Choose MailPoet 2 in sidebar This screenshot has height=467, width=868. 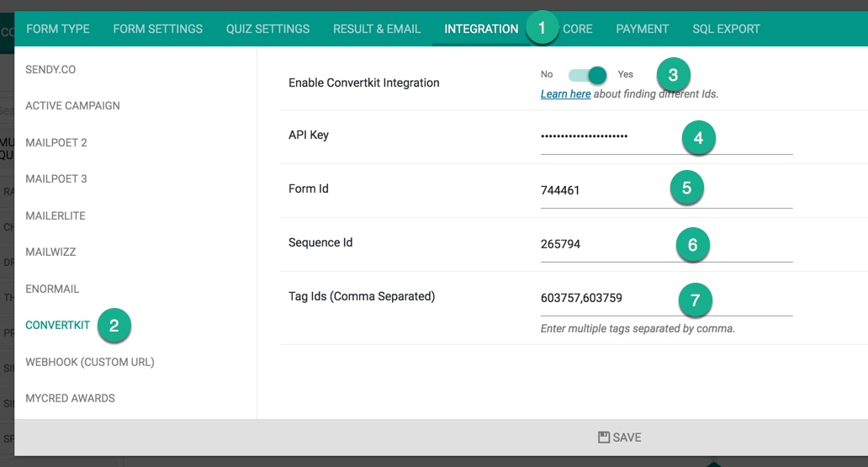point(56,142)
